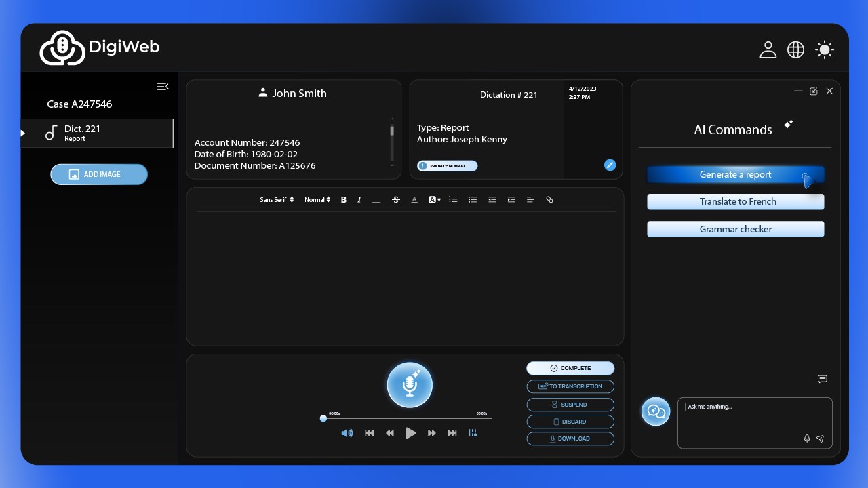Click the audio playback progress slider handle

tap(323, 418)
